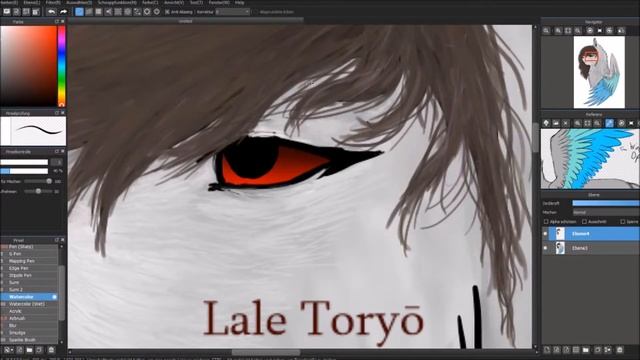The width and height of the screenshot is (640, 360).
Task: Close the Pinsel brush list panel
Action: pos(62,240)
